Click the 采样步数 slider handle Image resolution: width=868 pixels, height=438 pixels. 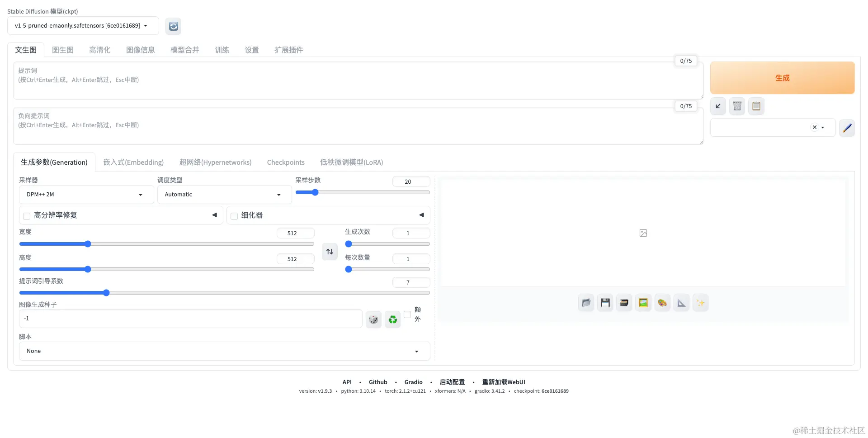point(315,192)
